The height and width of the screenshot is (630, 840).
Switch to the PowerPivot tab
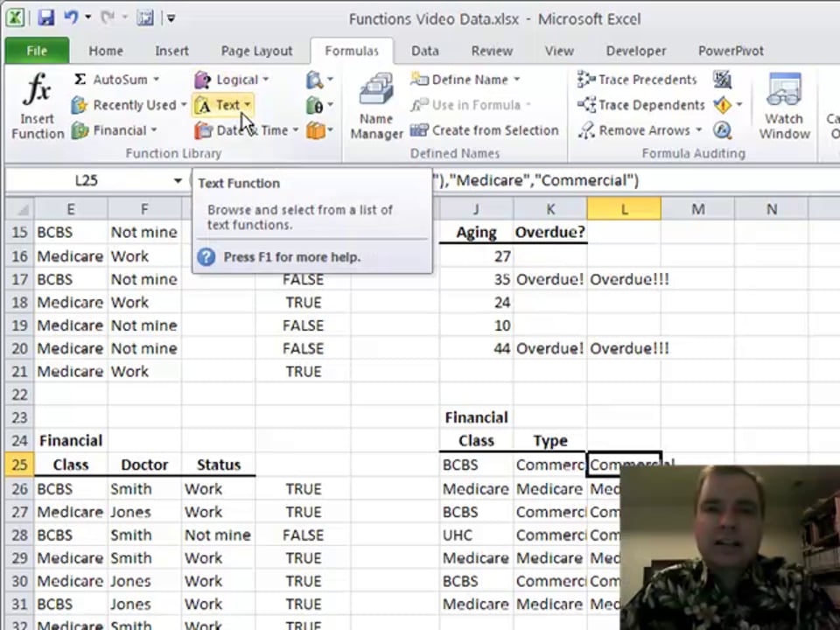click(x=731, y=51)
